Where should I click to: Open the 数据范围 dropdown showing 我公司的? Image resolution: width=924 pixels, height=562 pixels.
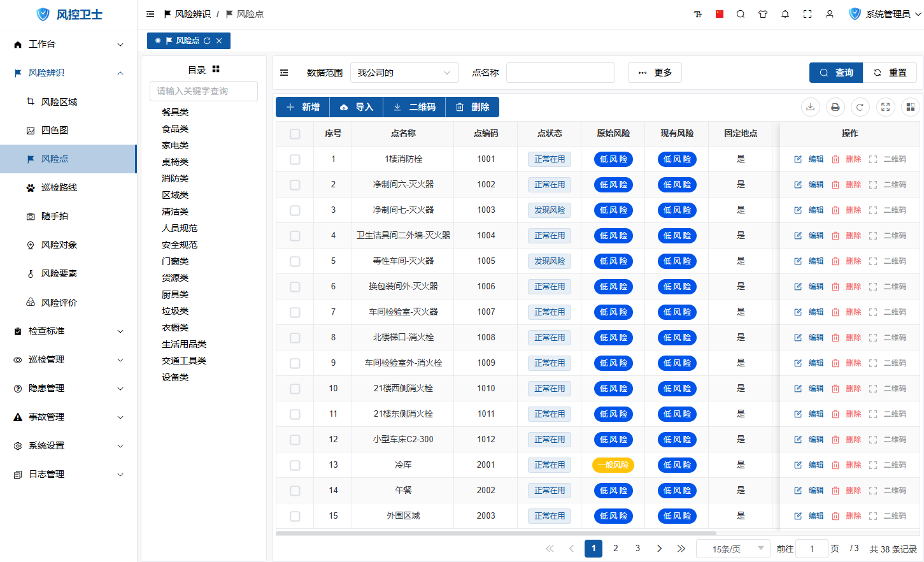pos(404,73)
